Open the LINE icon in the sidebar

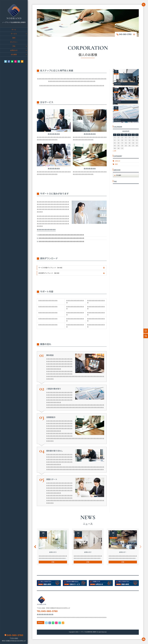pyautogui.click(x=12, y=61)
